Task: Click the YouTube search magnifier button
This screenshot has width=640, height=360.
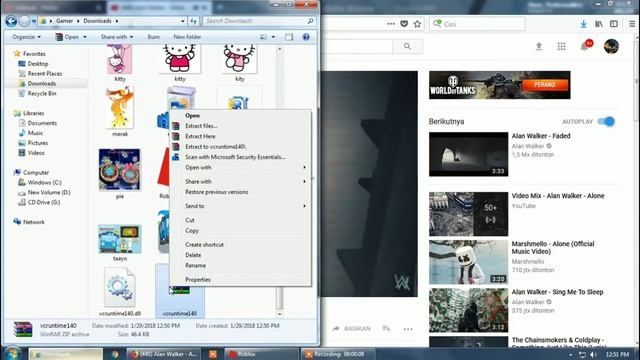Action: (x=407, y=47)
